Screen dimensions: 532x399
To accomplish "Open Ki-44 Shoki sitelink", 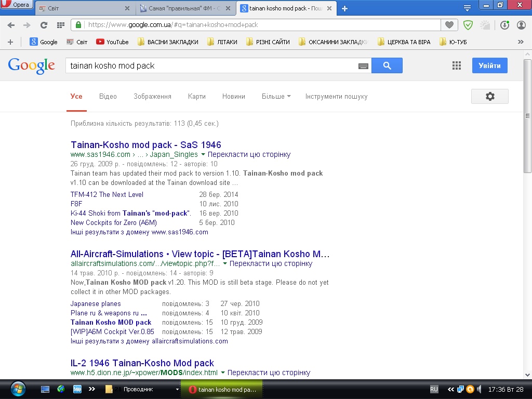I will point(130,213).
